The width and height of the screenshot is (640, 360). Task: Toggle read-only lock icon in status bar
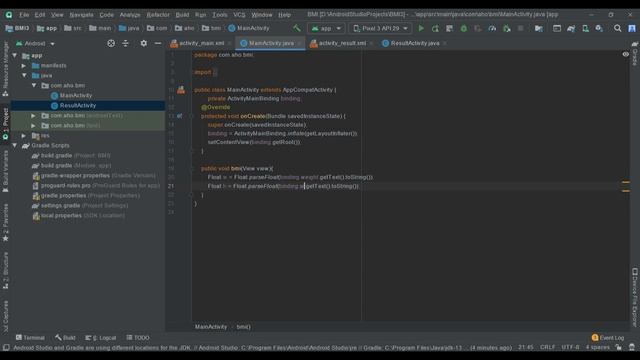619,347
